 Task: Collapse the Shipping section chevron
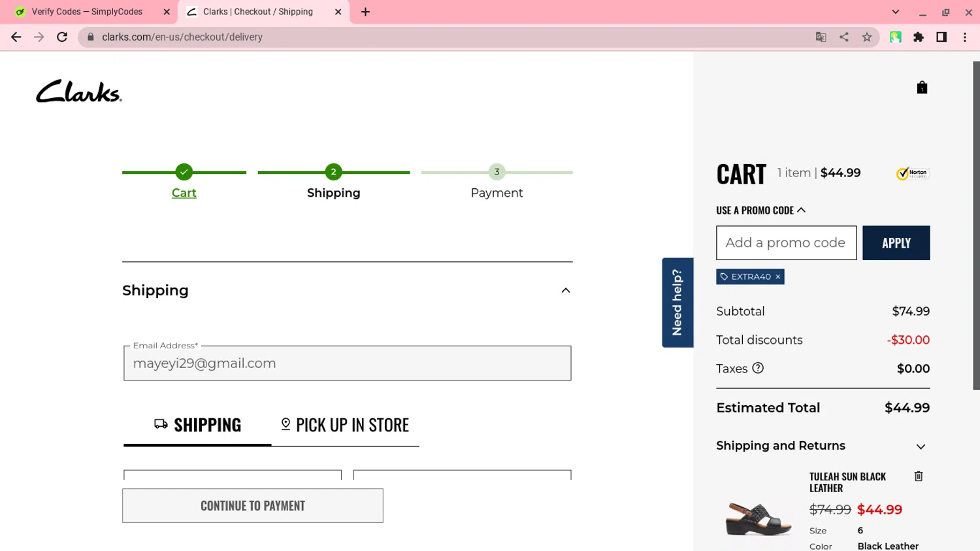pos(566,290)
